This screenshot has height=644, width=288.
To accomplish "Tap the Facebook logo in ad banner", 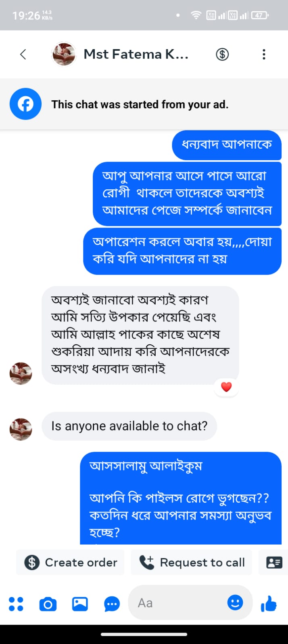I will [x=25, y=104].
